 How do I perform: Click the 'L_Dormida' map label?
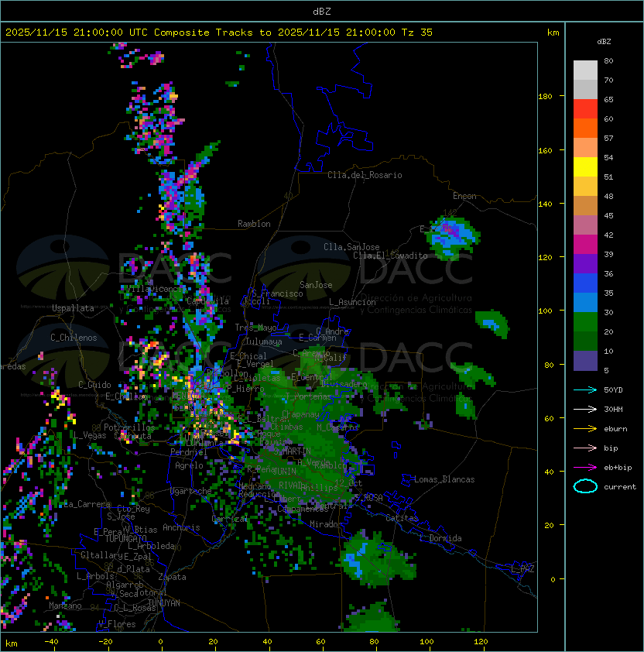[440, 538]
